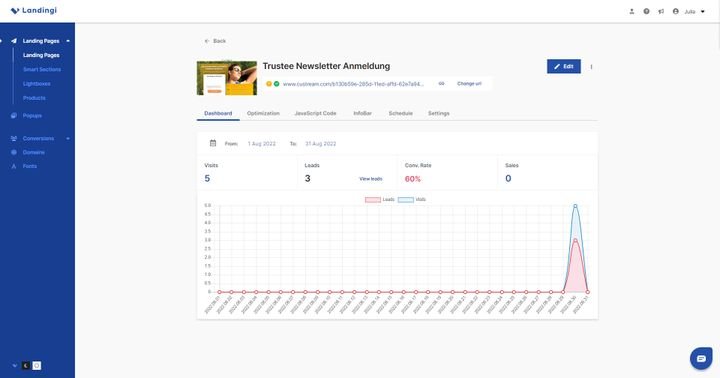Set the To date 31 Aug 2022
Viewport: 720px width, 378px height.
point(321,144)
